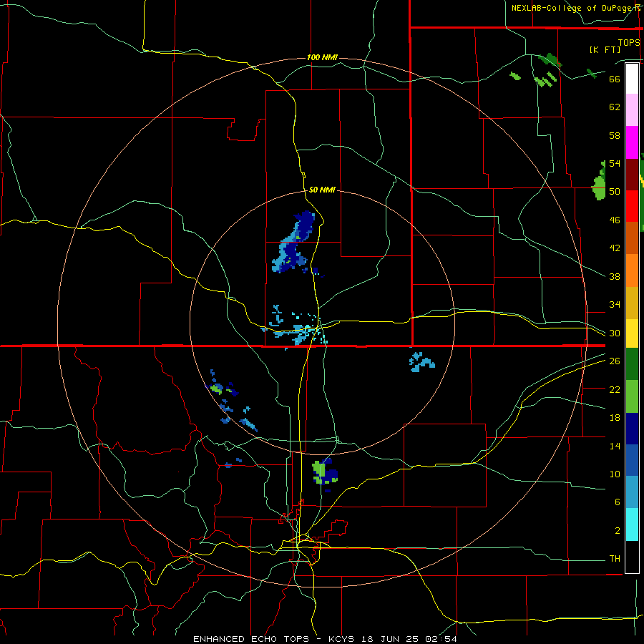This screenshot has height=644, width=644.
Task: Click the magenta legend swatch
Action: pos(632,142)
